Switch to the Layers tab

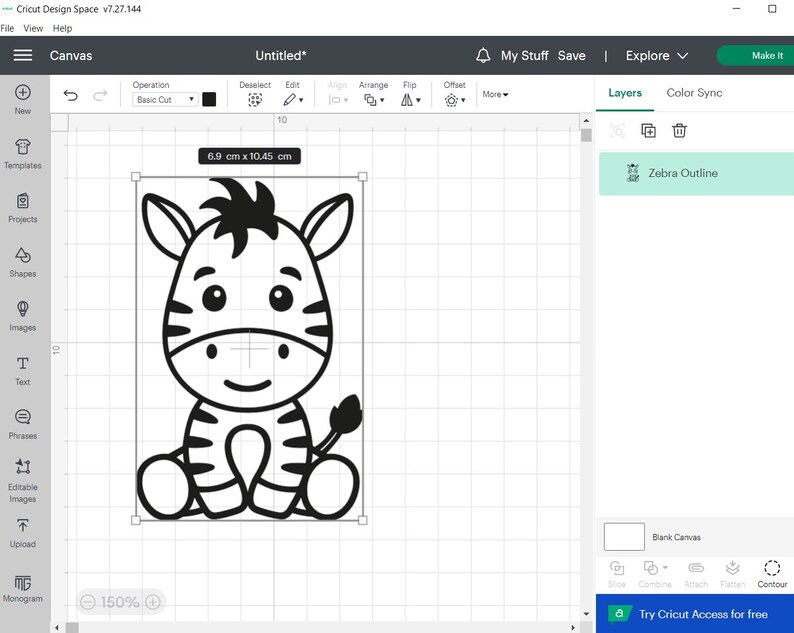coord(625,93)
